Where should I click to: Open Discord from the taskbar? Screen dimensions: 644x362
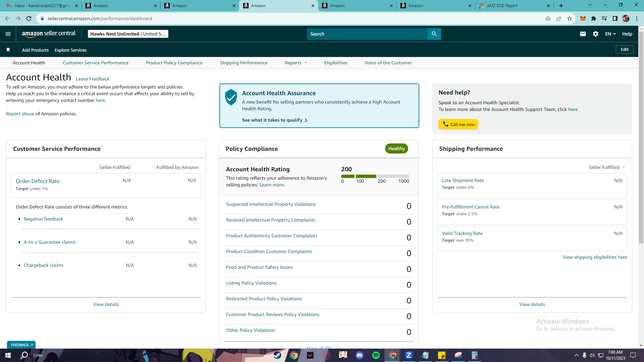[x=360, y=355]
